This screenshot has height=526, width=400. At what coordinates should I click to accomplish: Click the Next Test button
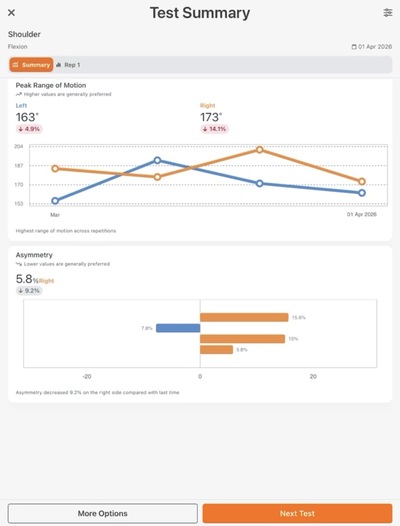(297, 513)
